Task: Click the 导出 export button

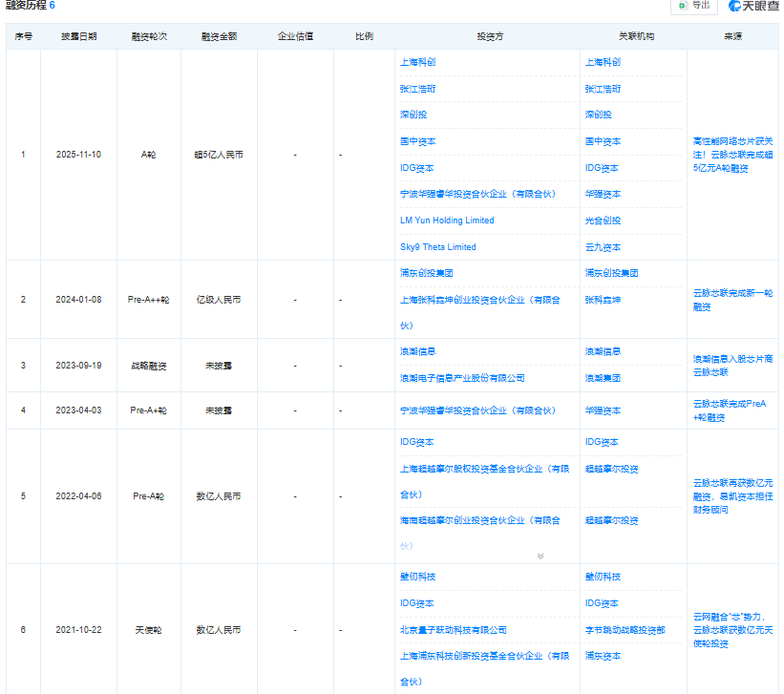Action: [x=694, y=6]
